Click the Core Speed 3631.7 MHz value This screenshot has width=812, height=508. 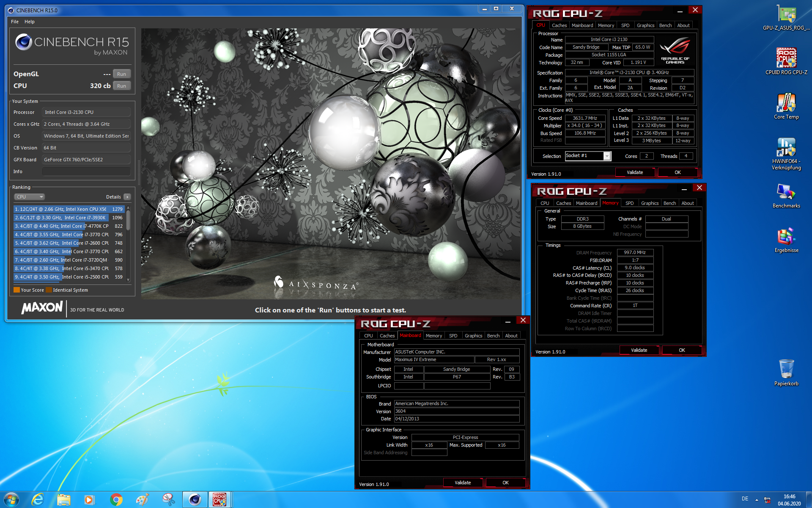click(585, 118)
